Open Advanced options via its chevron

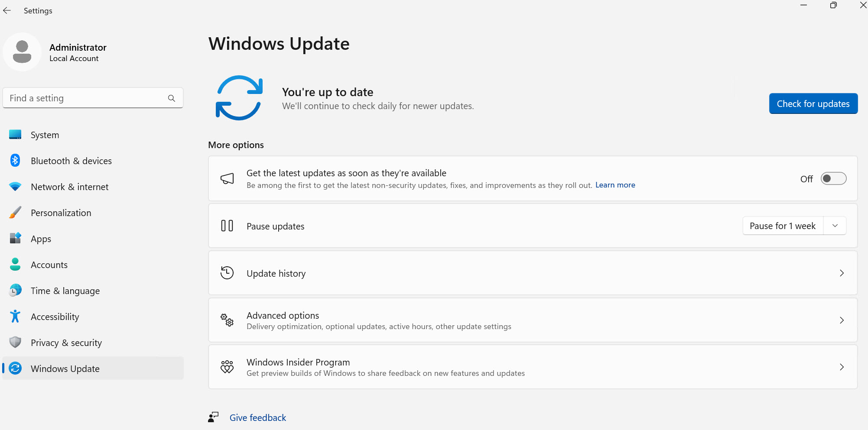[x=842, y=320]
